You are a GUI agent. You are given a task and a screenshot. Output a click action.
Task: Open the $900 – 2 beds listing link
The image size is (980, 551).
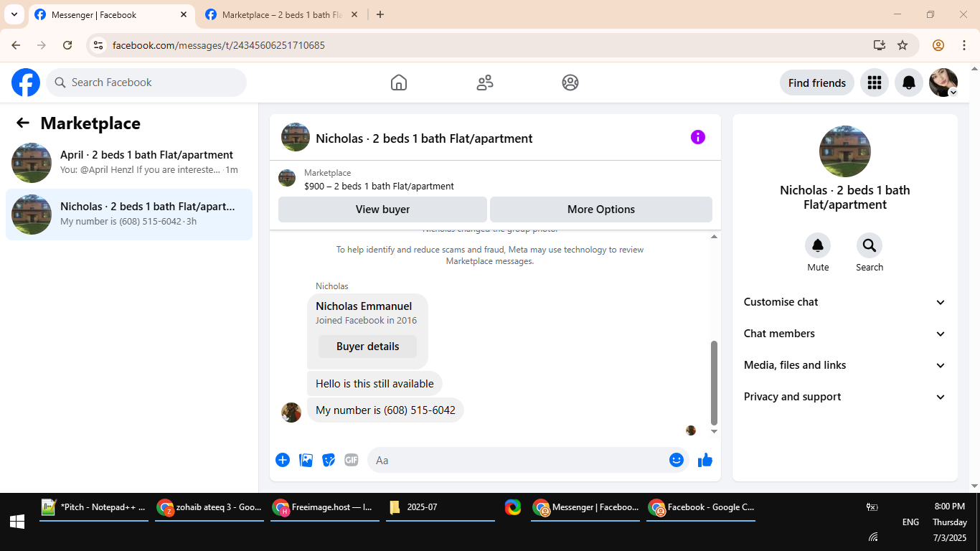tap(379, 186)
